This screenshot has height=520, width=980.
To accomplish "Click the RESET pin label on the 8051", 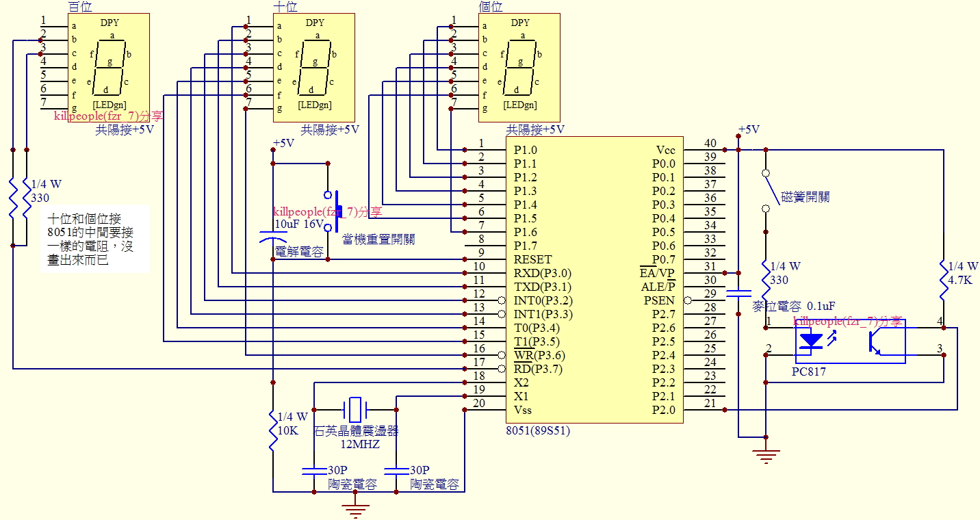I will (x=532, y=259).
